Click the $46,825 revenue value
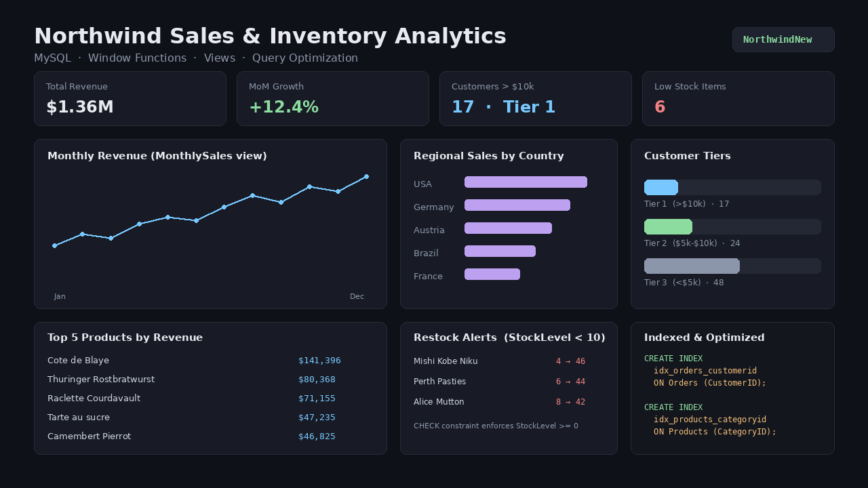868x488 pixels. 317,436
